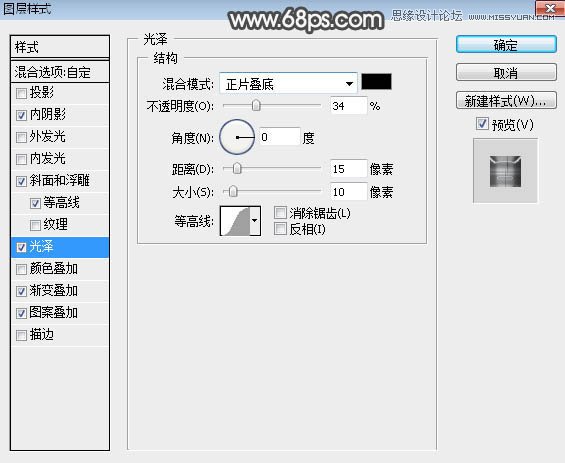The height and width of the screenshot is (463, 565).
Task: Click the 新建样式(W)... button
Action: tap(506, 101)
